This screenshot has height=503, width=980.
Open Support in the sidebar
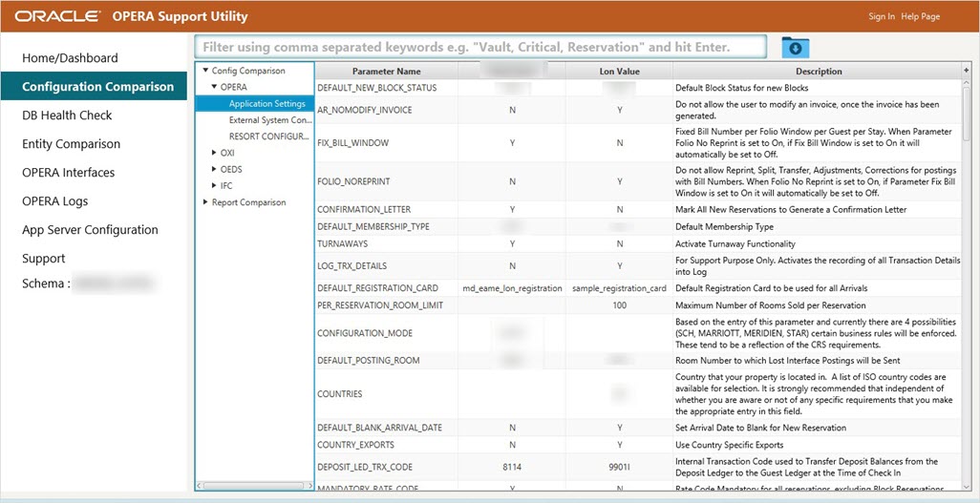coord(44,258)
